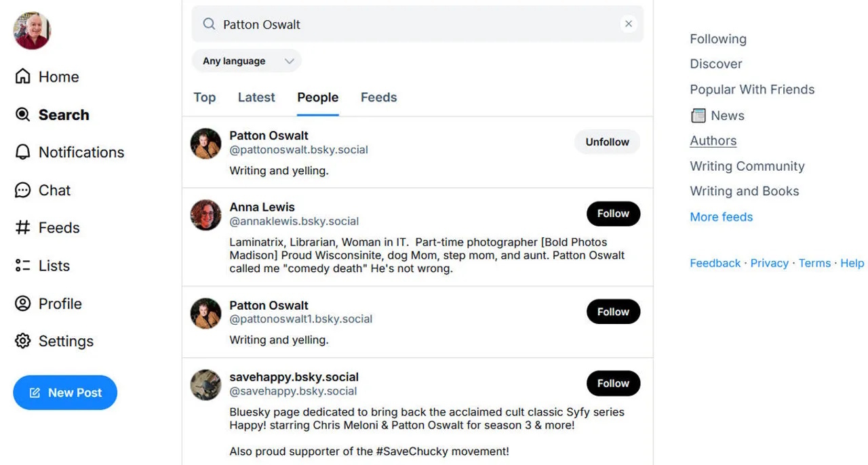Follow the savehappy.bsky.social account
Screen dimensions: 868x465
613,383
